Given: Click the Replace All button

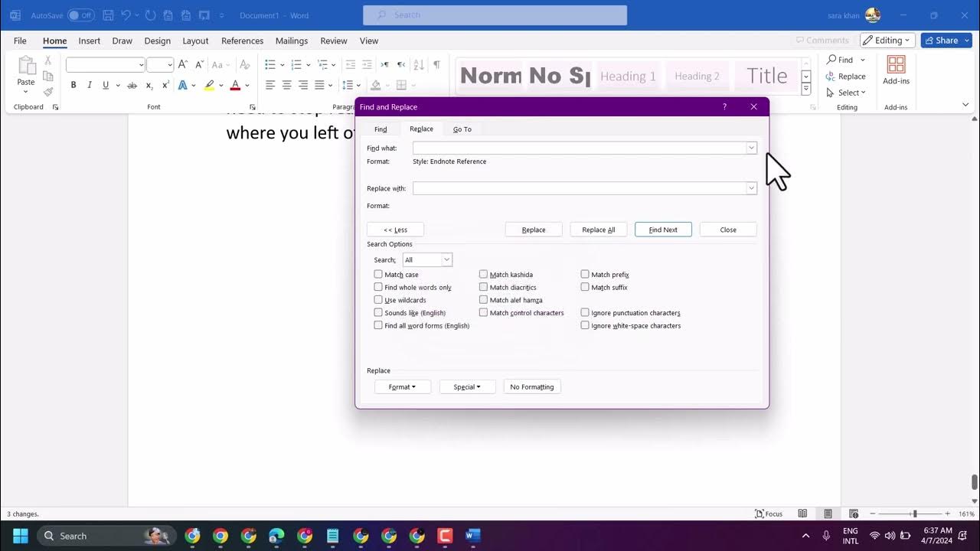Looking at the screenshot, I should (x=599, y=230).
